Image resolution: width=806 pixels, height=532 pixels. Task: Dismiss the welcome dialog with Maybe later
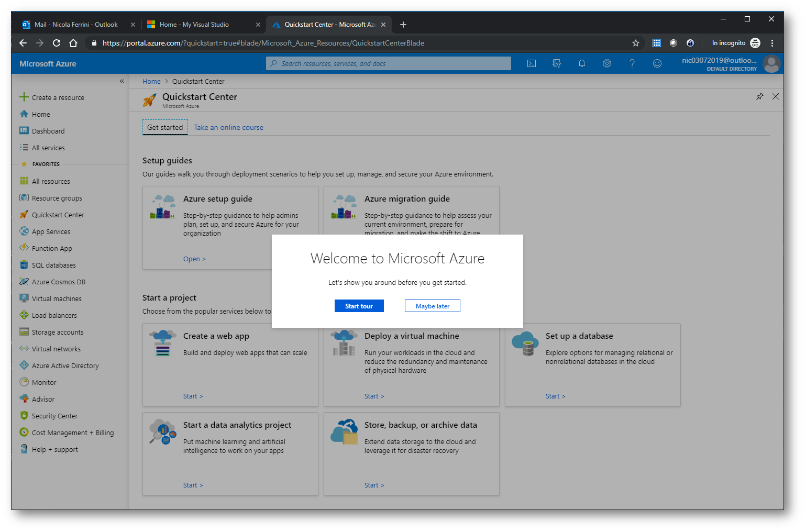click(433, 306)
